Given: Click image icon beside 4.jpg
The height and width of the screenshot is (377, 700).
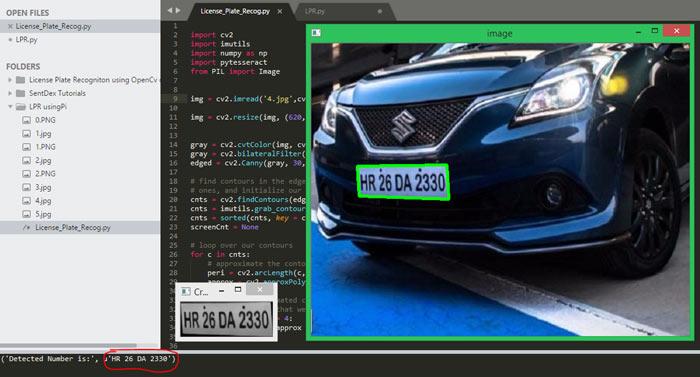Looking at the screenshot, I should [x=27, y=201].
